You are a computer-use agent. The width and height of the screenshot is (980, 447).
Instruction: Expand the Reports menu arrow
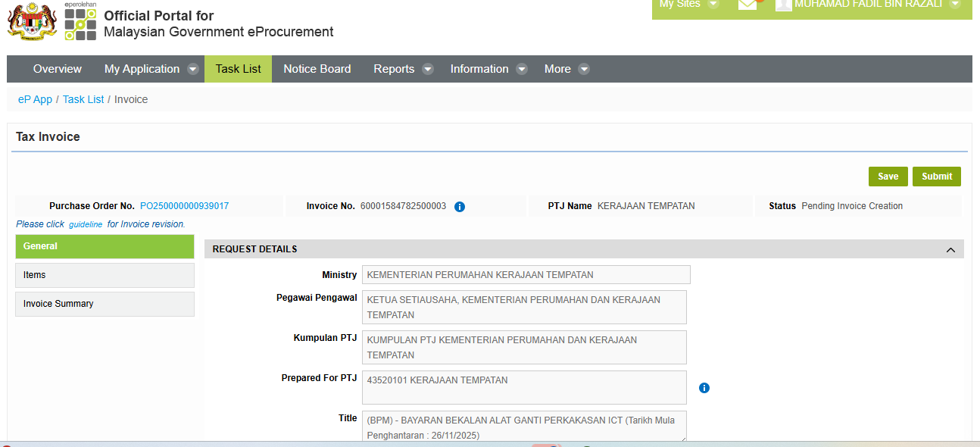pos(428,69)
